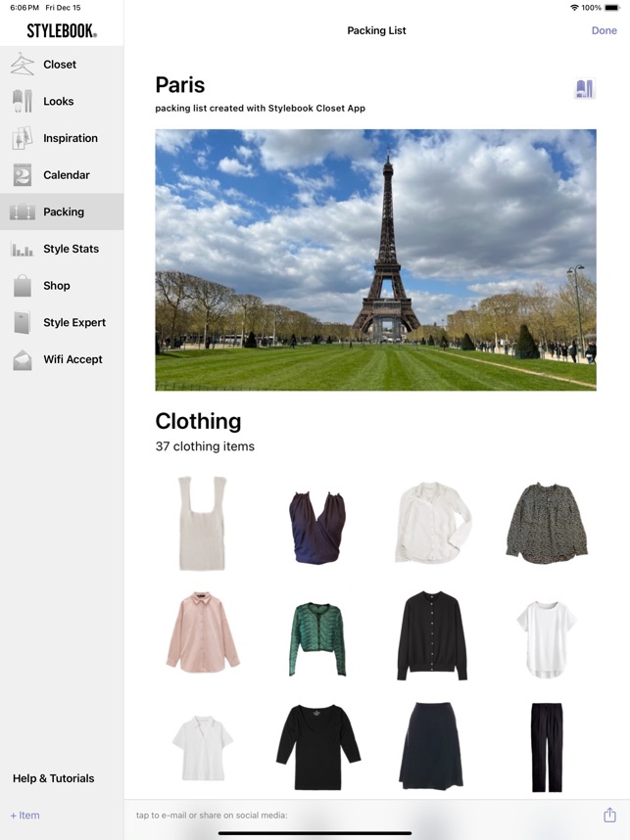Screen dimensions: 630x840
Task: Click the Looks outfit icon
Action: [22, 101]
